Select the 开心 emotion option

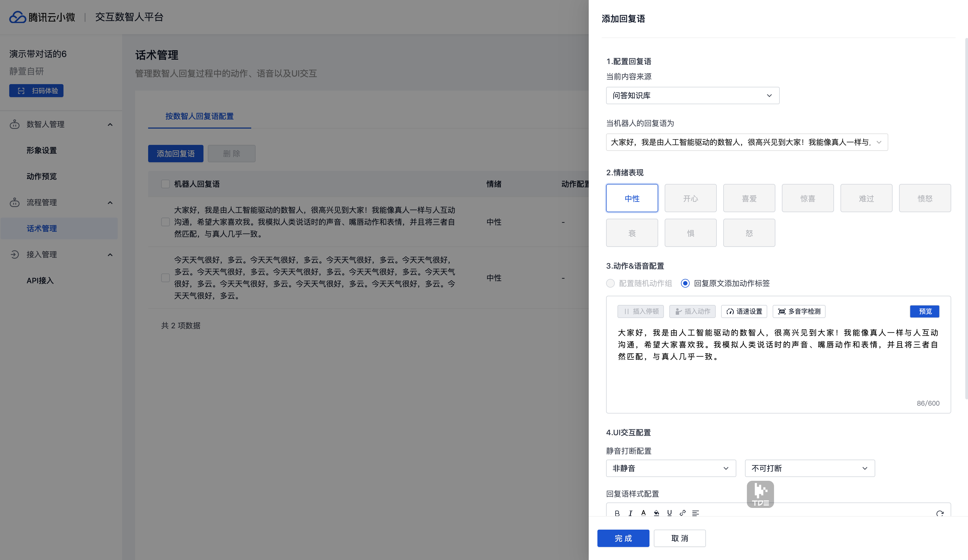[x=690, y=198]
